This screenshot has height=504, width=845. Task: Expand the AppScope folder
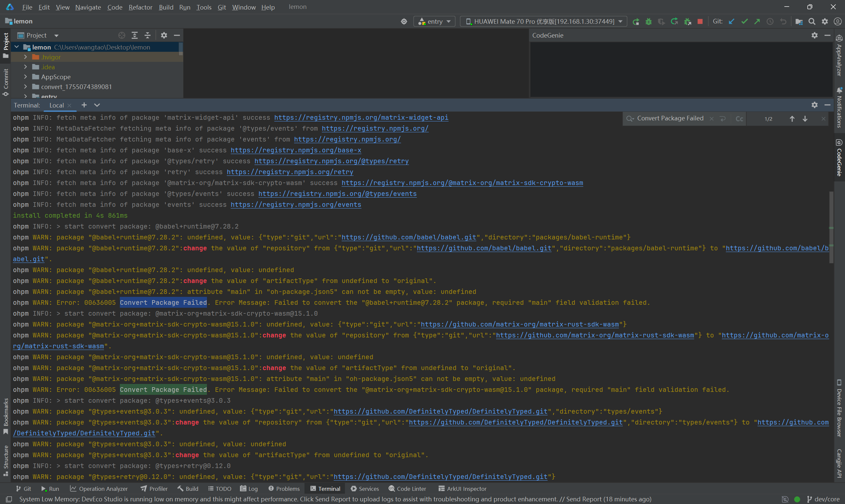coord(25,77)
